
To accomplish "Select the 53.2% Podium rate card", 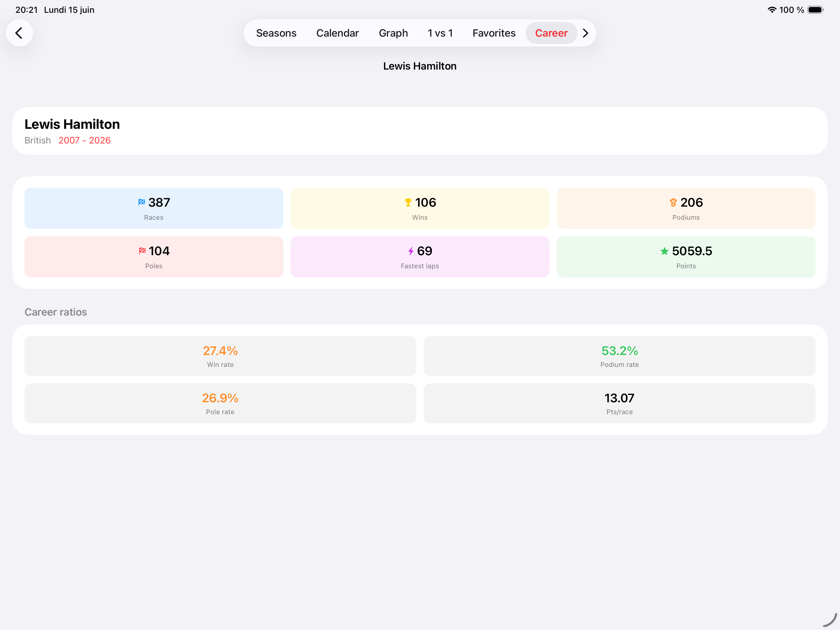I will click(619, 356).
